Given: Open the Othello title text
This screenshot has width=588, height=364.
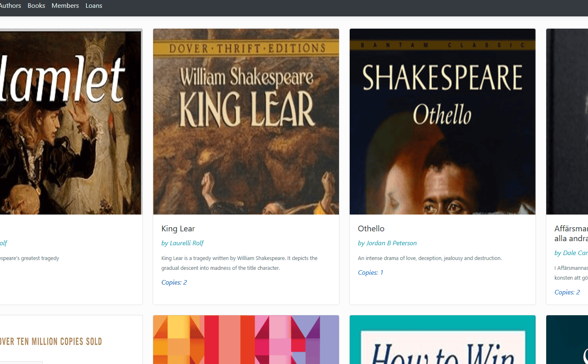Looking at the screenshot, I should pyautogui.click(x=371, y=228).
